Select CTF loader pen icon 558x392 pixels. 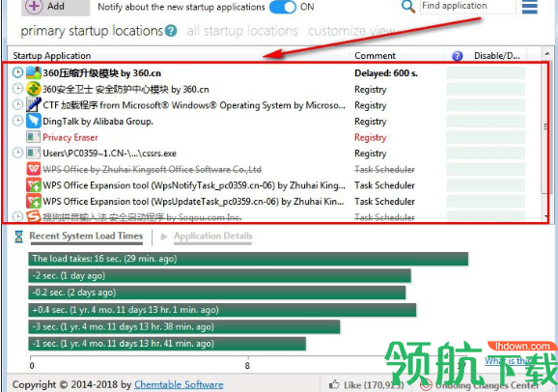[34, 104]
